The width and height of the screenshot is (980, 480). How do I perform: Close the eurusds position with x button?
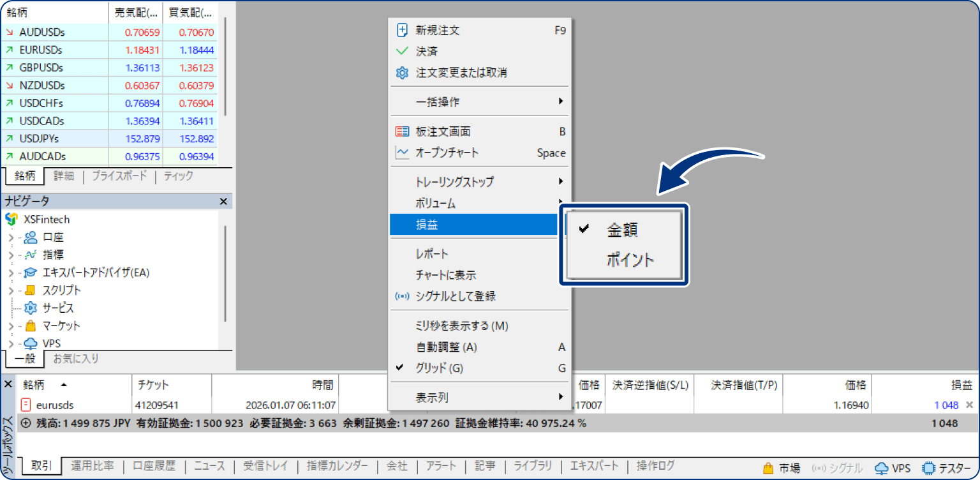pos(970,405)
